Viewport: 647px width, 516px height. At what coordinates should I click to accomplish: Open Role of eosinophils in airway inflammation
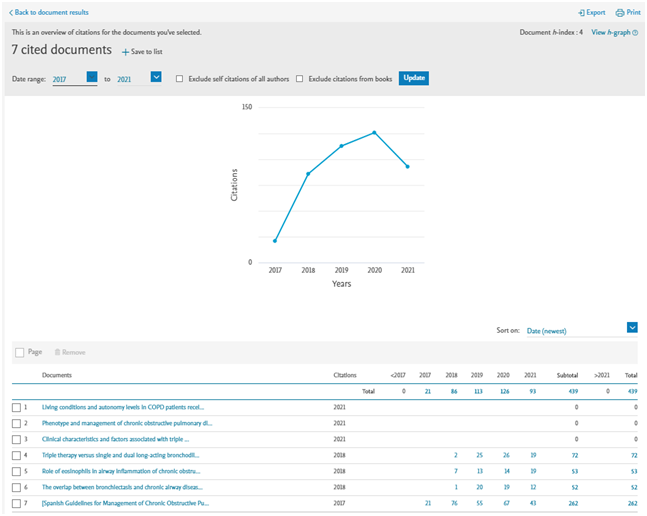pyautogui.click(x=120, y=471)
